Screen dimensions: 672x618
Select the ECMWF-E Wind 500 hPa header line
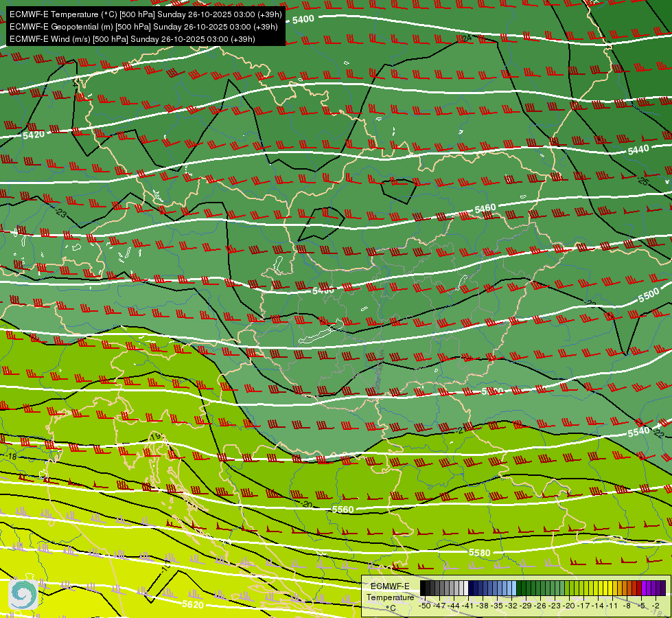tap(132, 39)
